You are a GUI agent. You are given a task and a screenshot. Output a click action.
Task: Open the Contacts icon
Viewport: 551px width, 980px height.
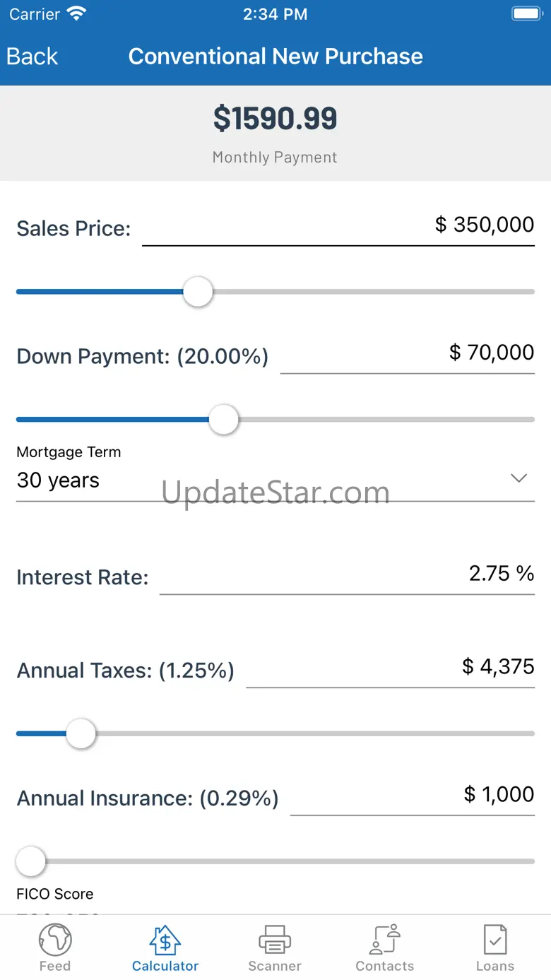[385, 940]
